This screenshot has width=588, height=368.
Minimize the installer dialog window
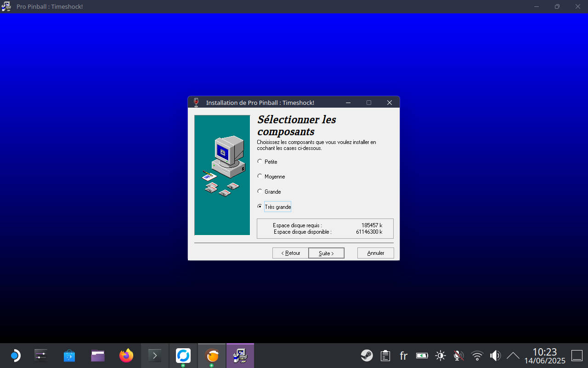coord(348,103)
